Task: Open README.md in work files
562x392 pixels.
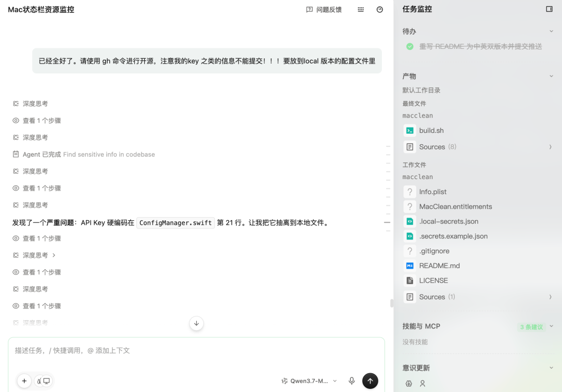Action: tap(439, 265)
